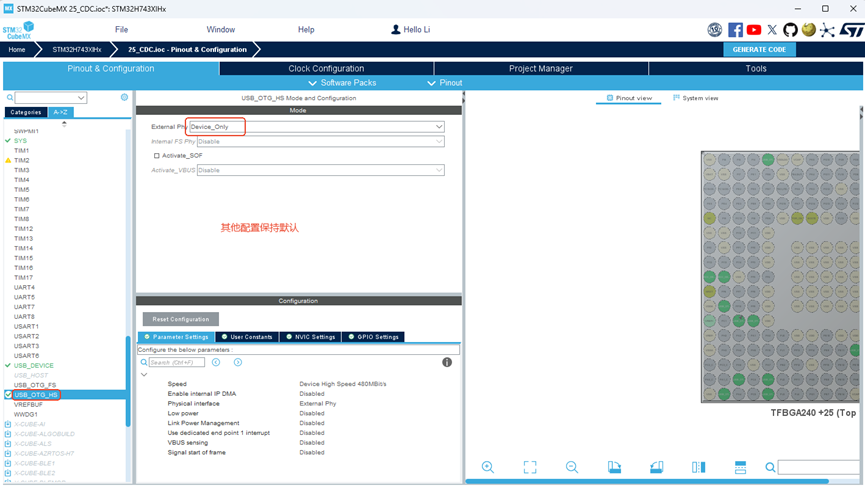Expand the Software Packs menu
Screen dimensions: 865x488
(x=342, y=83)
